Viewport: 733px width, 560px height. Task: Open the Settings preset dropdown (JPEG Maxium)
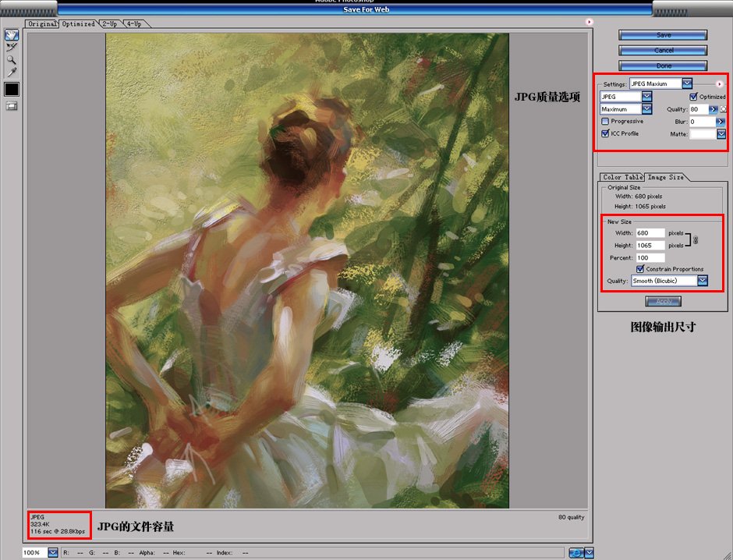click(x=660, y=83)
